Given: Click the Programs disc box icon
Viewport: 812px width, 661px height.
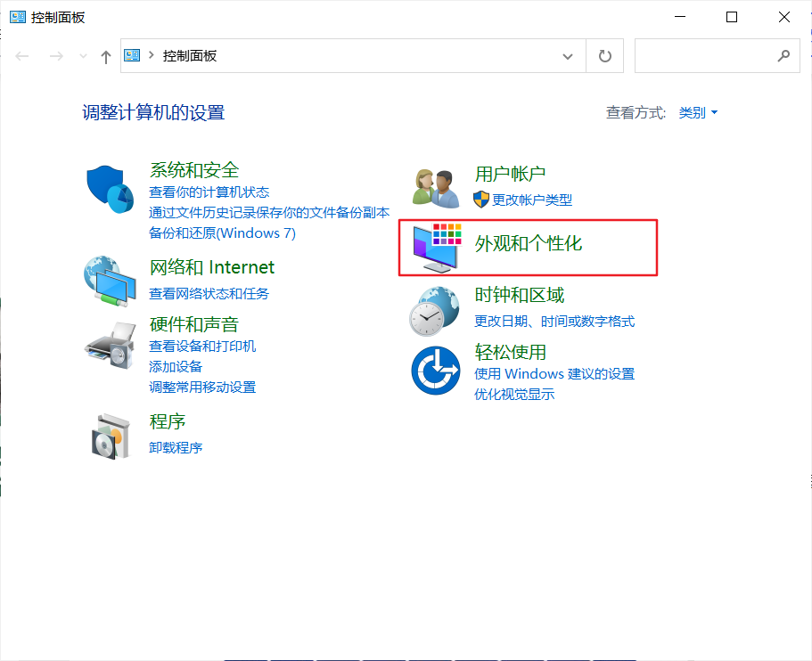Looking at the screenshot, I should coord(110,436).
